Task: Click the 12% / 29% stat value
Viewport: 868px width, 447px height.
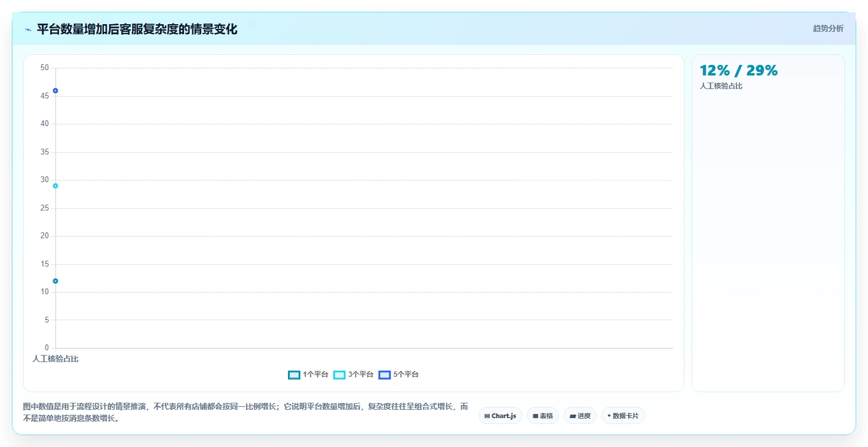Action: [739, 70]
